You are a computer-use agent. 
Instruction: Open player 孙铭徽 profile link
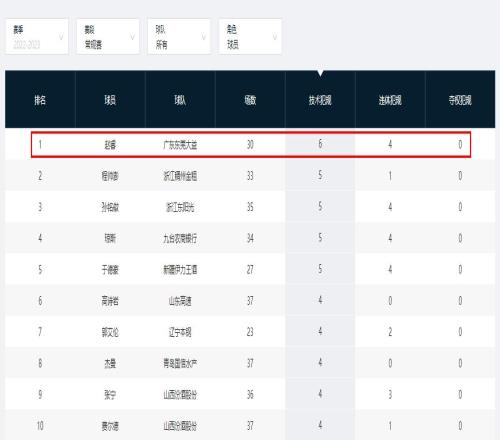click(x=110, y=207)
